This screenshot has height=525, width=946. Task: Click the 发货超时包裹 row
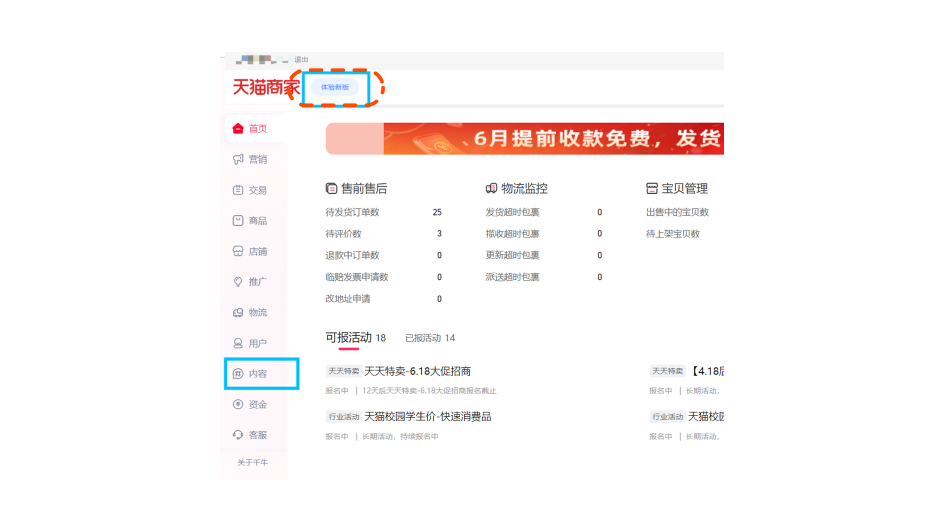[544, 212]
